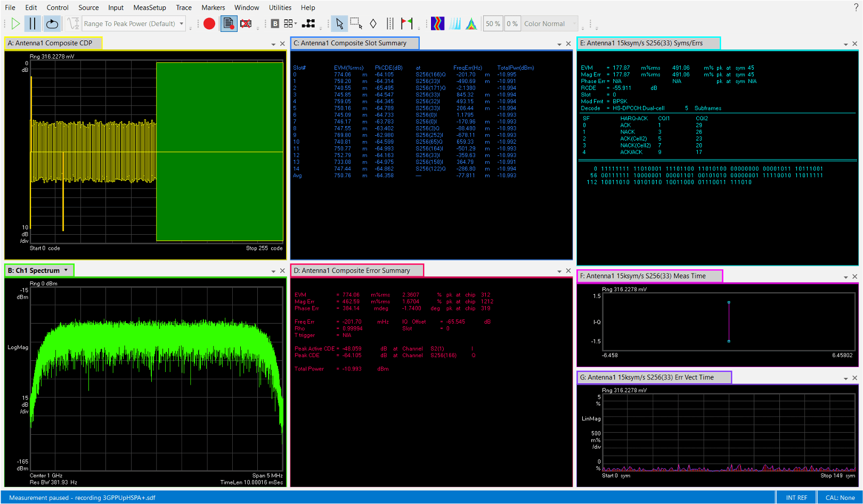Image resolution: width=863 pixels, height=504 pixels.
Task: Select the Marker arrow pointer tool
Action: coord(339,23)
